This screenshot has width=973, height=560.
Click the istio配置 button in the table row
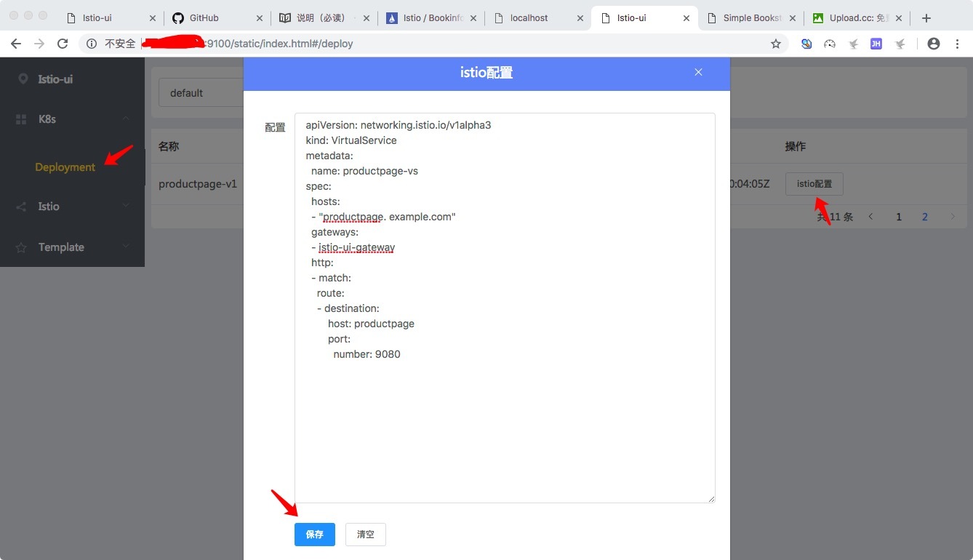click(814, 184)
